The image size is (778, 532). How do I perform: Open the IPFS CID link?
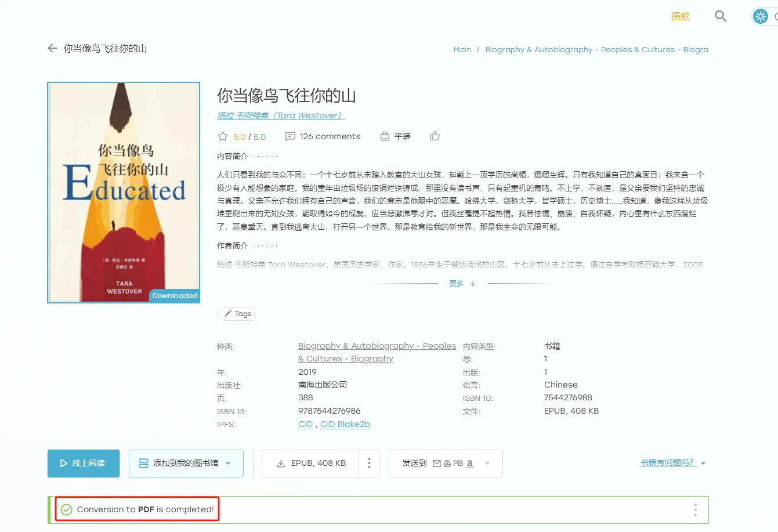tap(306, 424)
